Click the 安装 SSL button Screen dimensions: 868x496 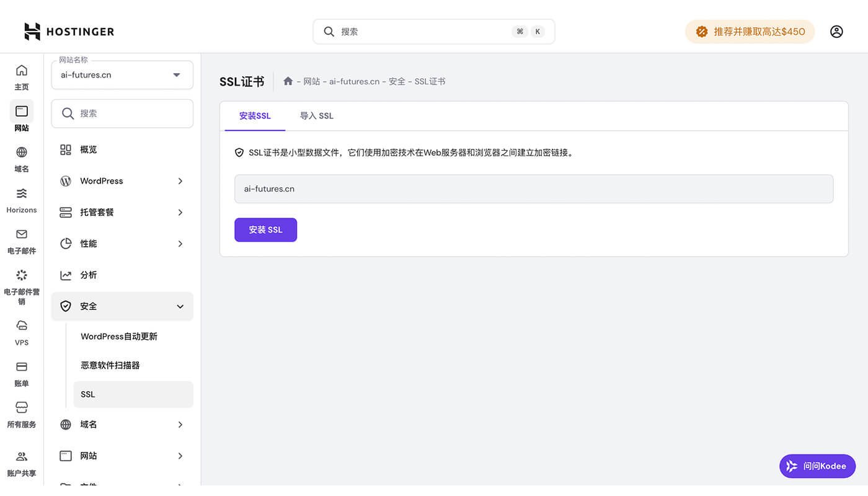(265, 229)
